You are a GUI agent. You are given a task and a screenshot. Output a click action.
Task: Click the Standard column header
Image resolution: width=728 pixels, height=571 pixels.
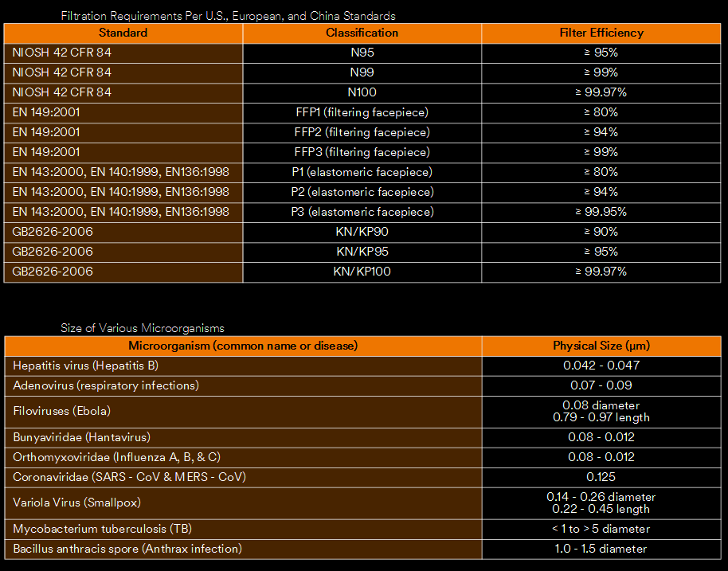[x=123, y=33]
